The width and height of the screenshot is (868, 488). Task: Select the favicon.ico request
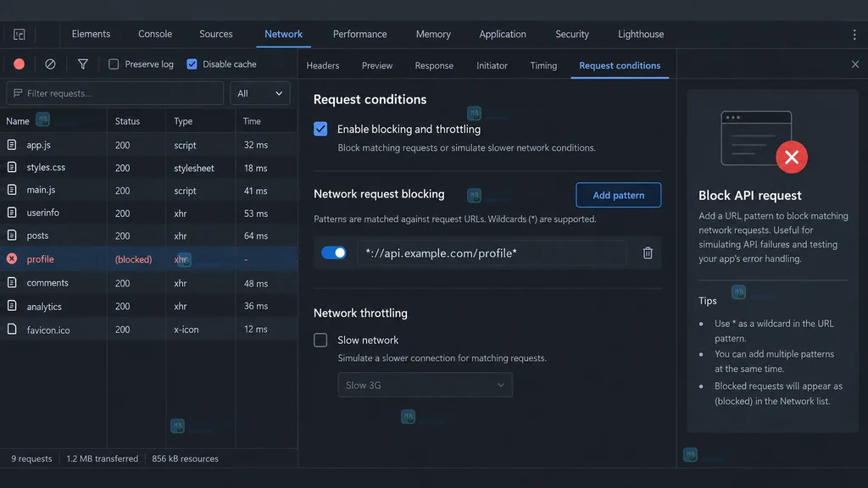coord(149,330)
